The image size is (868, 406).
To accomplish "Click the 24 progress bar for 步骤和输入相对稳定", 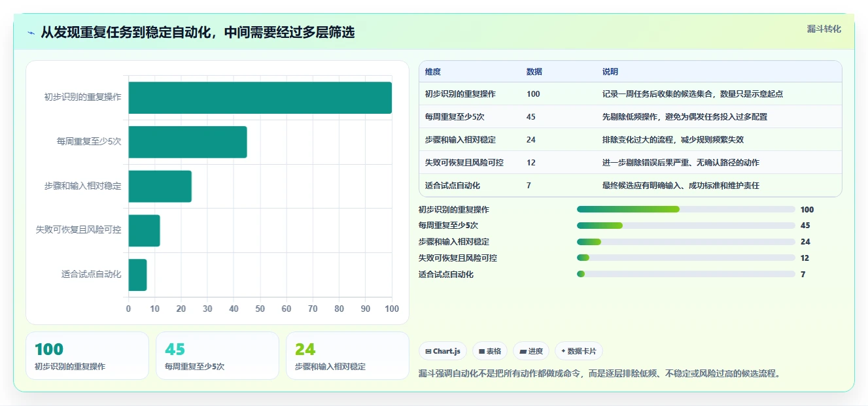I will pyautogui.click(x=686, y=242).
